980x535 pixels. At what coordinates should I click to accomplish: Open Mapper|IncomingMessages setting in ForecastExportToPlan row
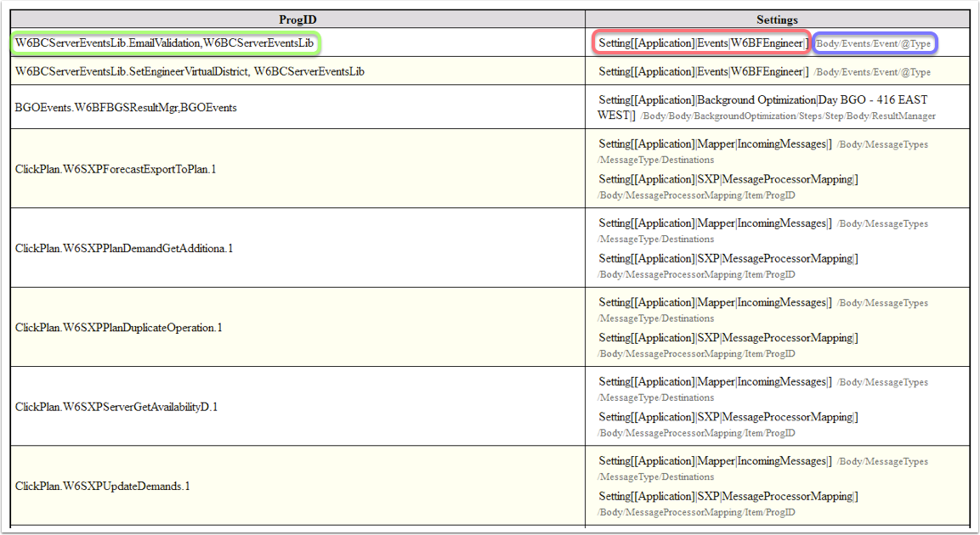tap(715, 144)
